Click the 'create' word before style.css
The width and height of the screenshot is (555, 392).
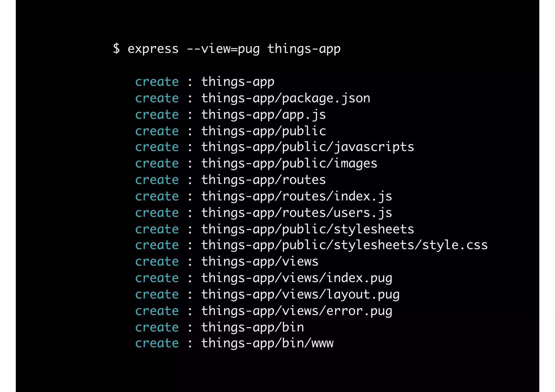157,246
